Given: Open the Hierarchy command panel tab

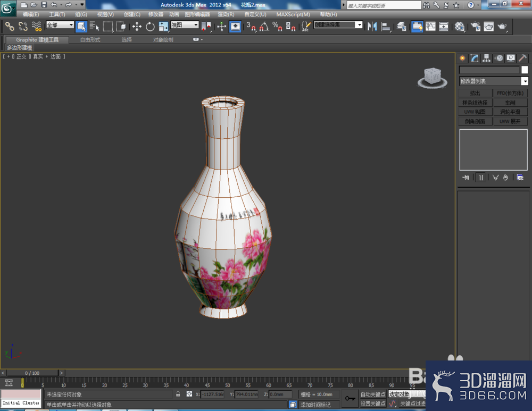Looking at the screenshot, I should (487, 58).
